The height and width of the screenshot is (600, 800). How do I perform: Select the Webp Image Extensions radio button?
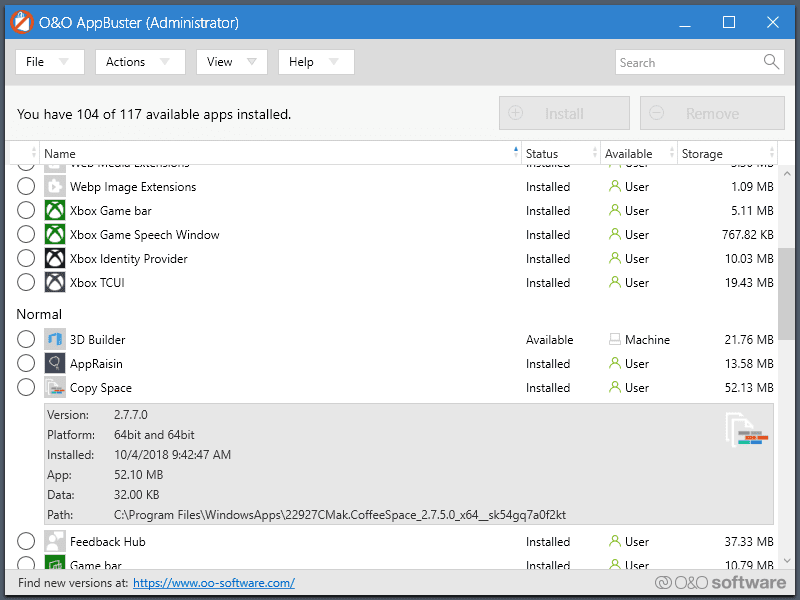(x=26, y=187)
